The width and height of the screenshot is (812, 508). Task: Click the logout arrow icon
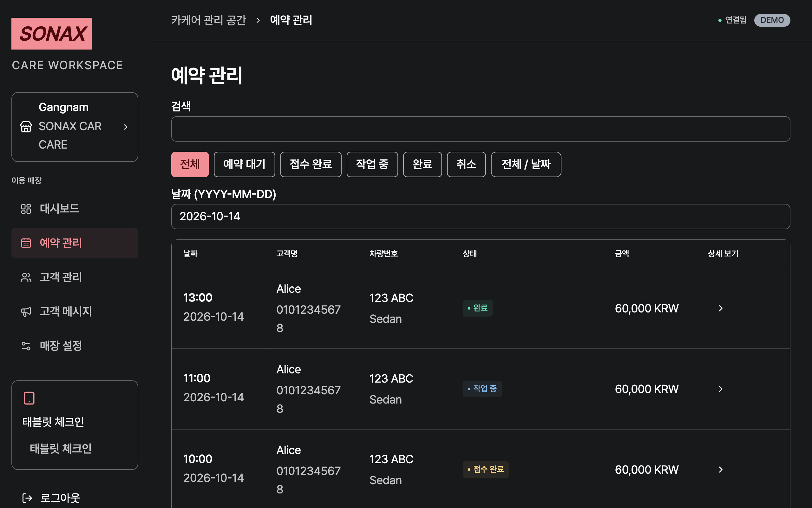coord(27,498)
